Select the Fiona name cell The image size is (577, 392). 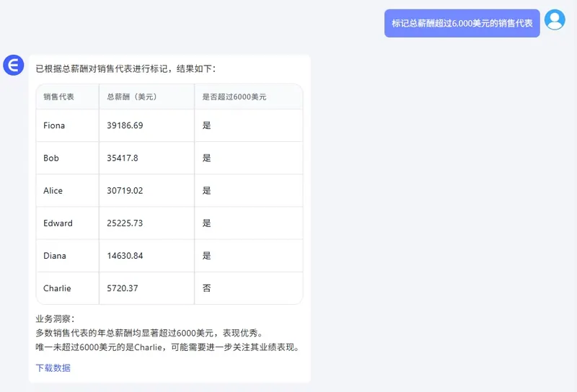54,125
